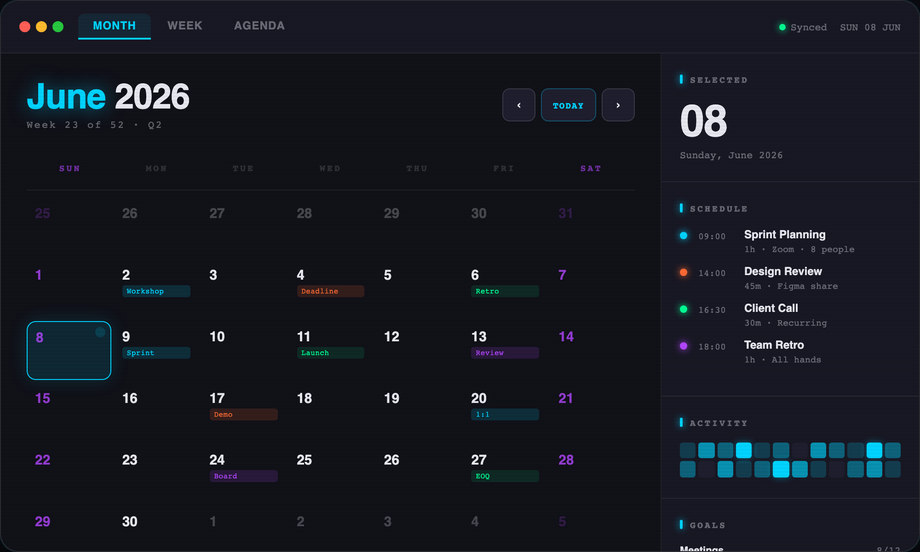Click the SUN weekday column header

point(69,168)
